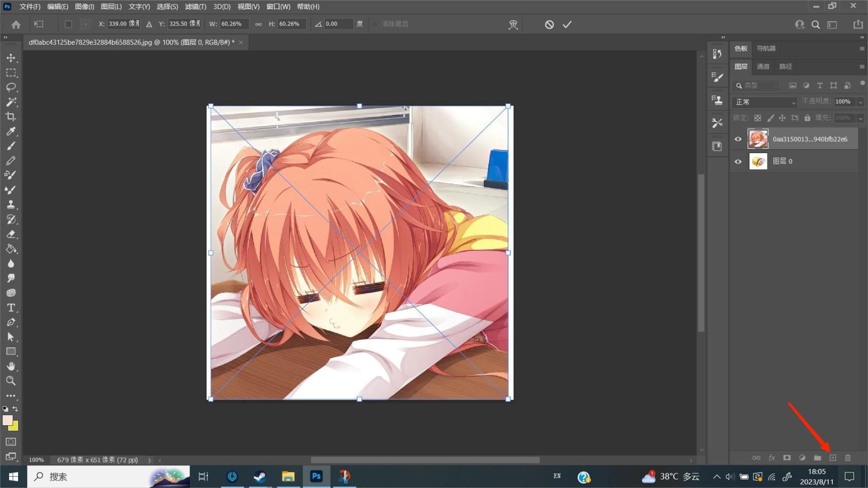Create a new layer group folder
This screenshot has height=488, width=868.
pos(818,458)
